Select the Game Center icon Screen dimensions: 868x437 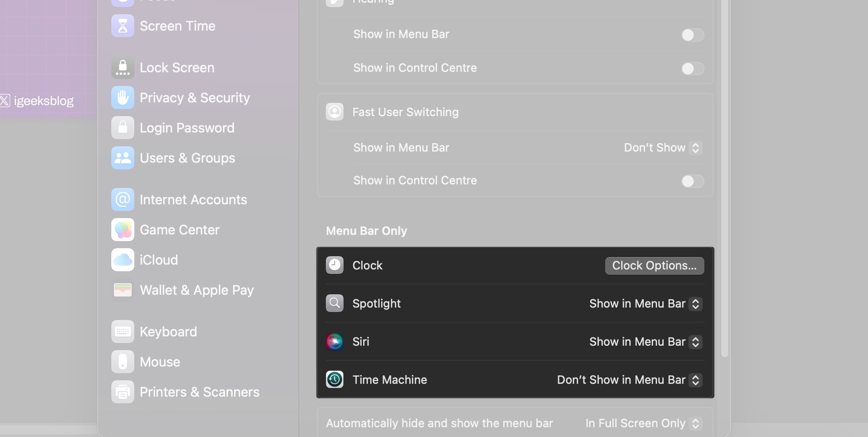122,230
